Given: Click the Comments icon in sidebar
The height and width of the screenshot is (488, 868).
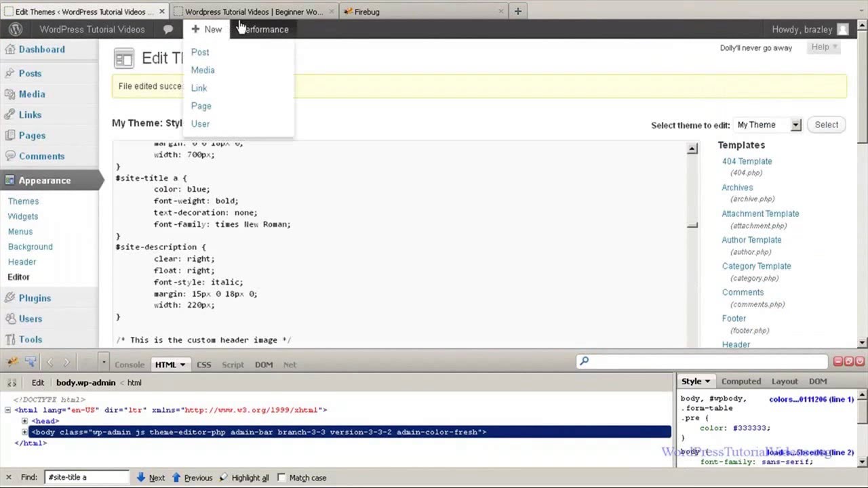Looking at the screenshot, I should coord(9,156).
